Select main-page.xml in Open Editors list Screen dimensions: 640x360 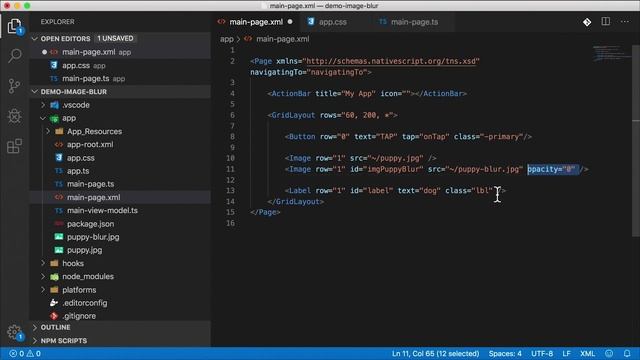121,52
